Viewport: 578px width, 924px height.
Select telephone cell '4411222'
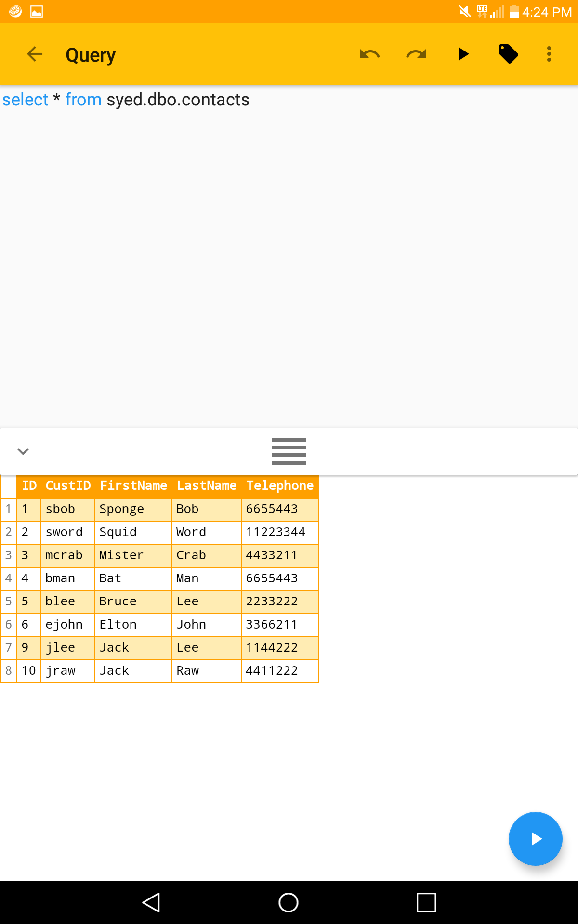pyautogui.click(x=280, y=671)
